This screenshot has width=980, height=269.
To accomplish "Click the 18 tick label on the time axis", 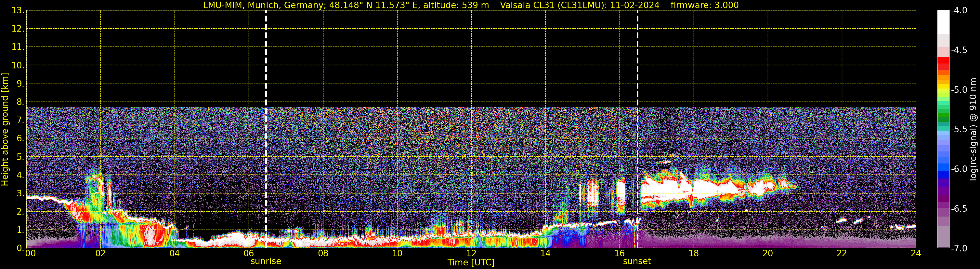I will (x=694, y=253).
